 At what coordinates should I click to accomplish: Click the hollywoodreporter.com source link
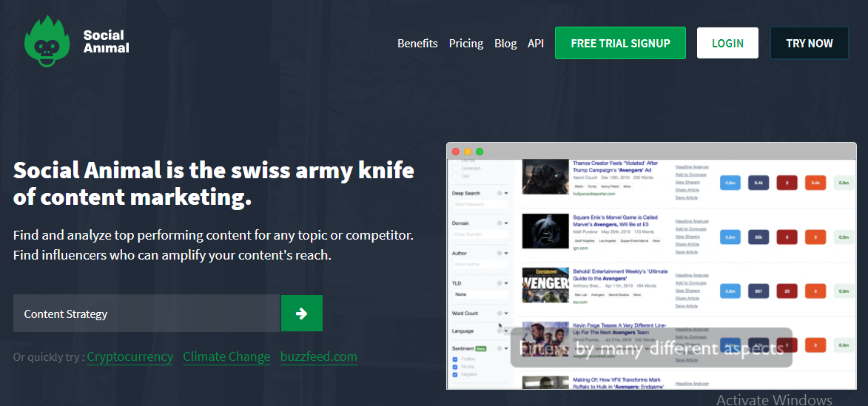[594, 194]
